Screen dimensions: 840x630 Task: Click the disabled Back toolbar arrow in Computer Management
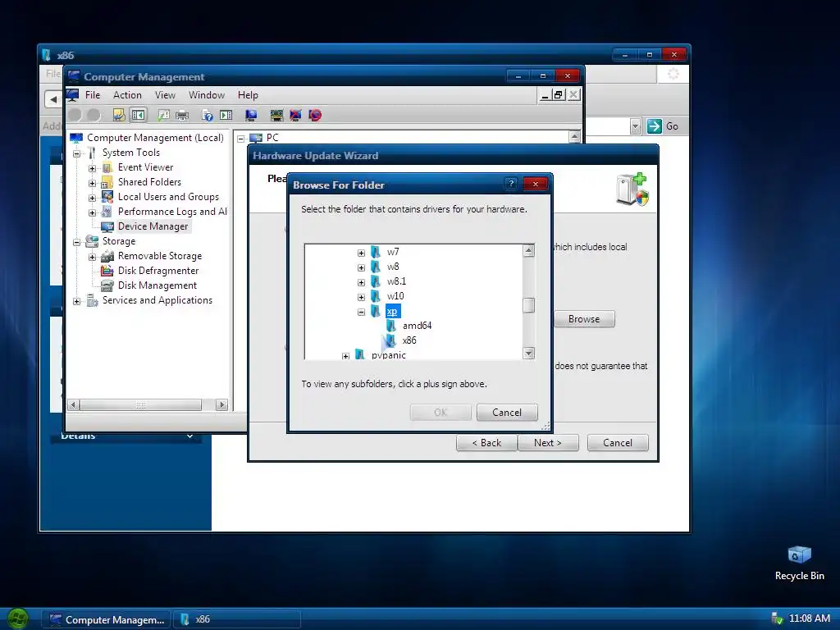75,115
